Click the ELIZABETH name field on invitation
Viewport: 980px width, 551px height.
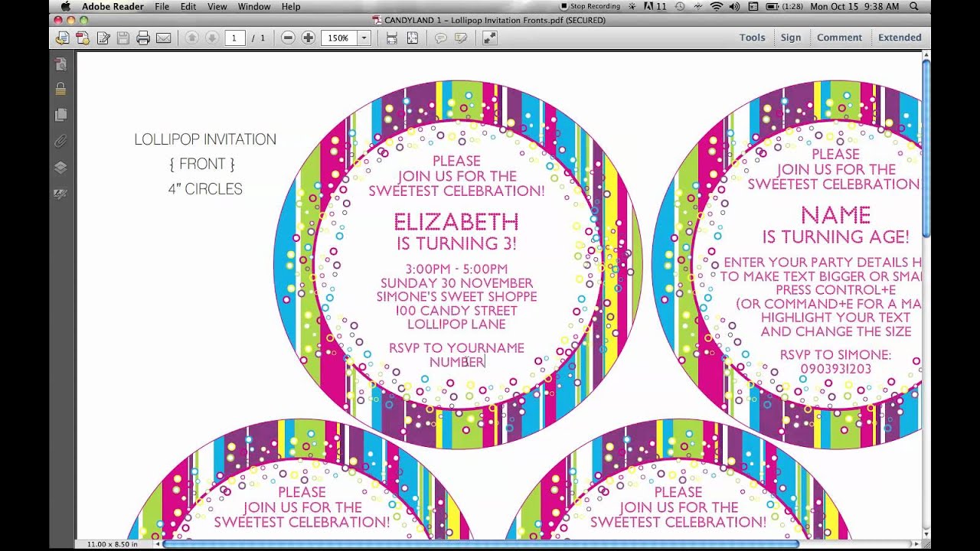pyautogui.click(x=456, y=223)
